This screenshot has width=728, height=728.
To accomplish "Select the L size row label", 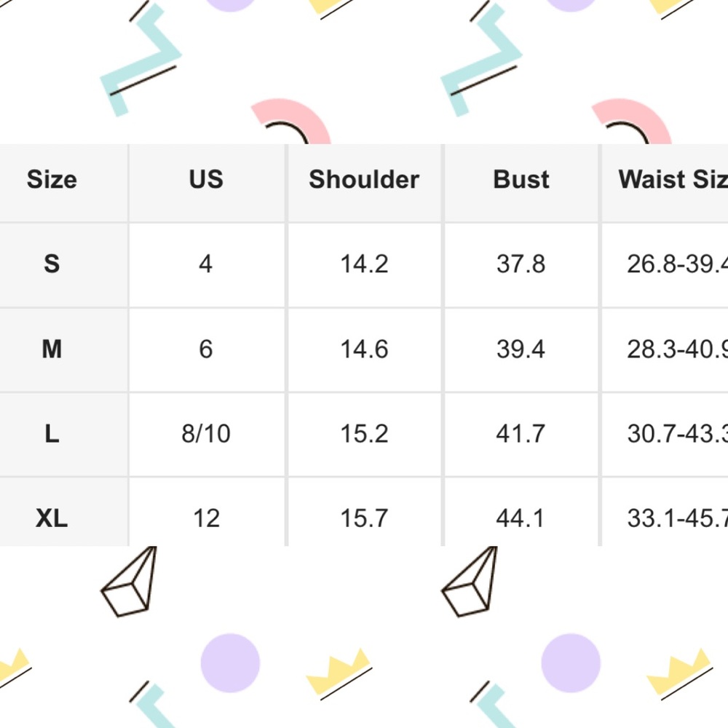I will click(x=52, y=435).
